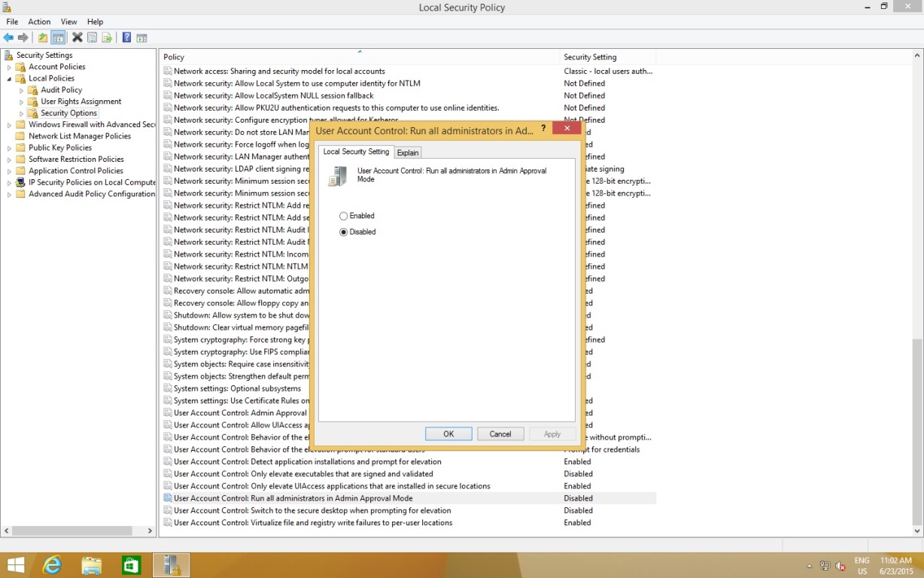The height and width of the screenshot is (578, 924).
Task: Click OK in the dialog
Action: [x=448, y=434]
